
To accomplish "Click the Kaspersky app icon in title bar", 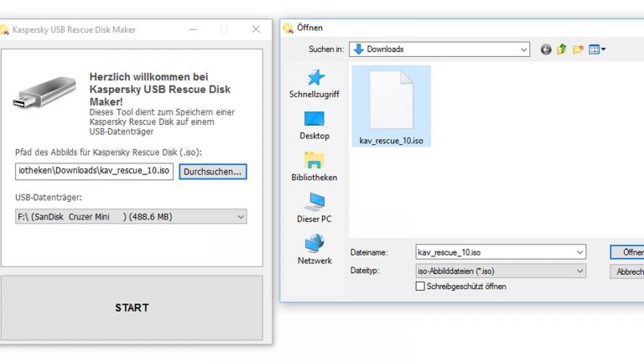I will tap(3, 29).
